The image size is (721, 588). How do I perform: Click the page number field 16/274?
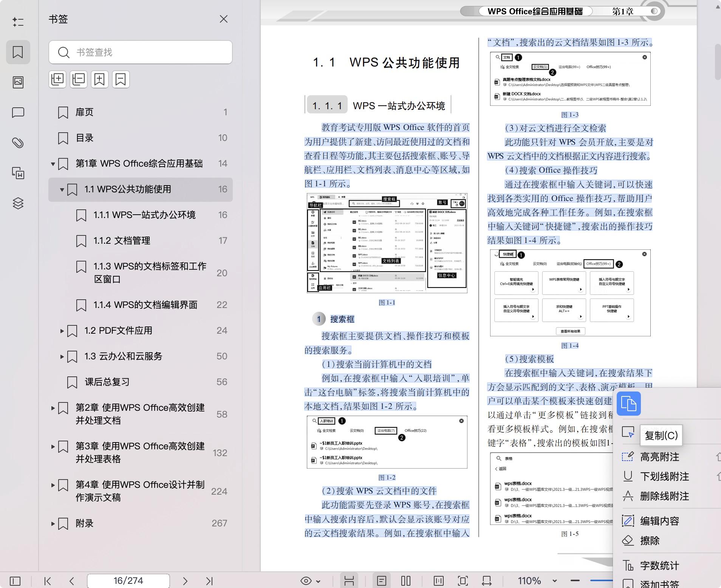point(128,581)
